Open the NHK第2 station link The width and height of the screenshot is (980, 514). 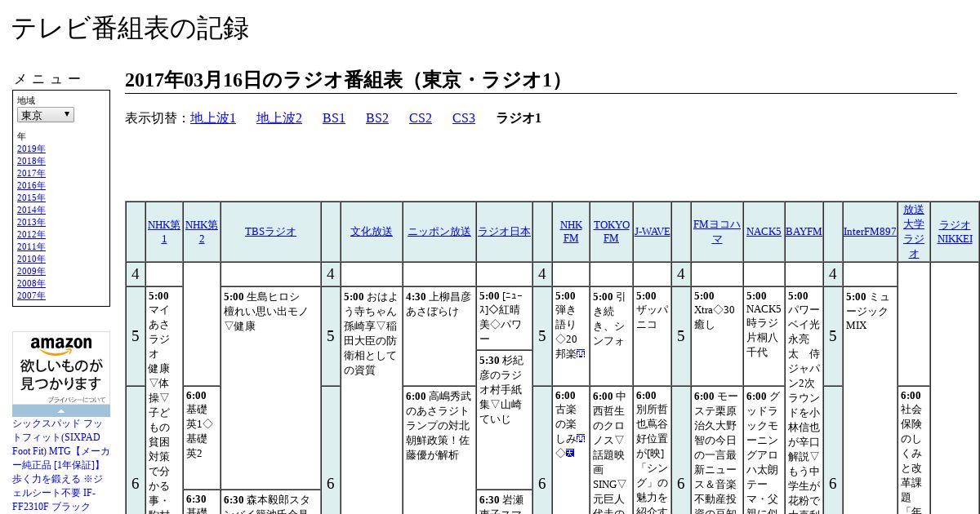coord(202,232)
